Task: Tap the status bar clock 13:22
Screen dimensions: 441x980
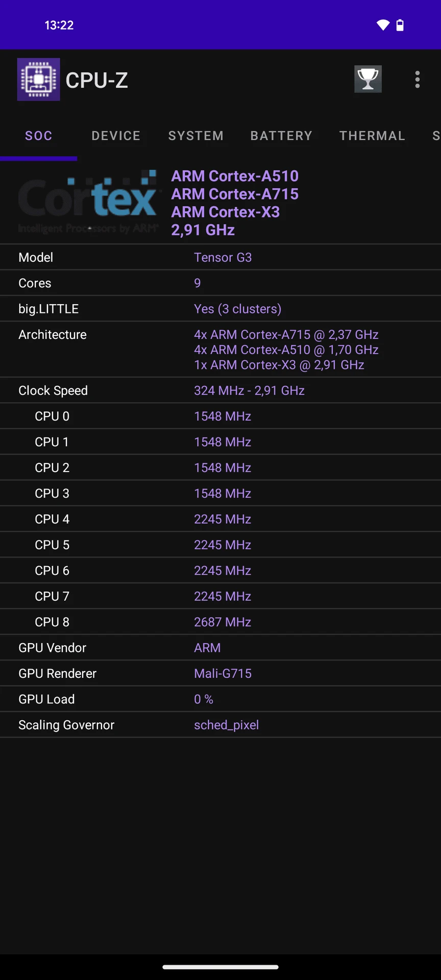Action: [59, 25]
